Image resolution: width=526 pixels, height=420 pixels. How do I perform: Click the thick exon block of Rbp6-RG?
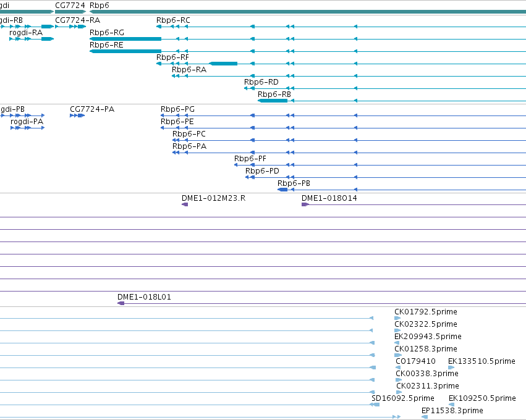(125, 39)
